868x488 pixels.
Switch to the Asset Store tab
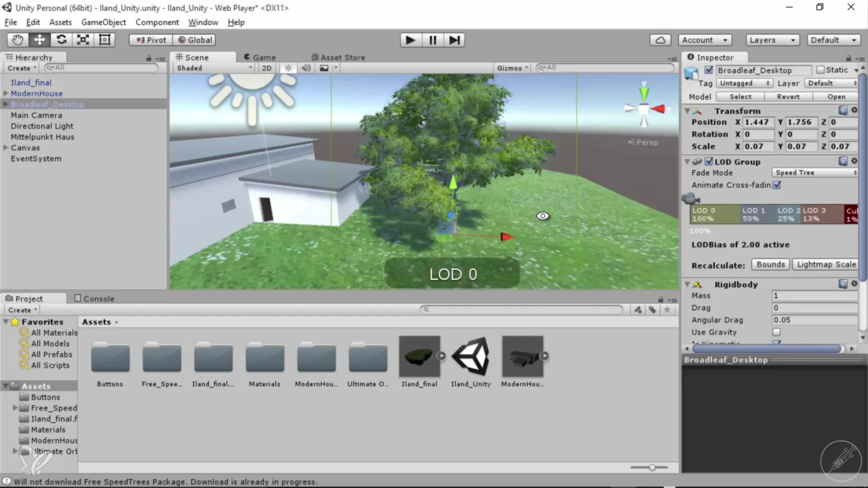point(338,57)
